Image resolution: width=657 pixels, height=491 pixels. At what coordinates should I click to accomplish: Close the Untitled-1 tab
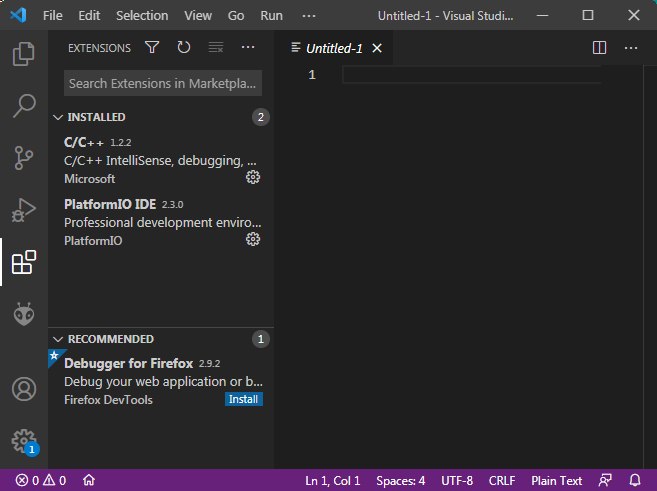click(377, 48)
